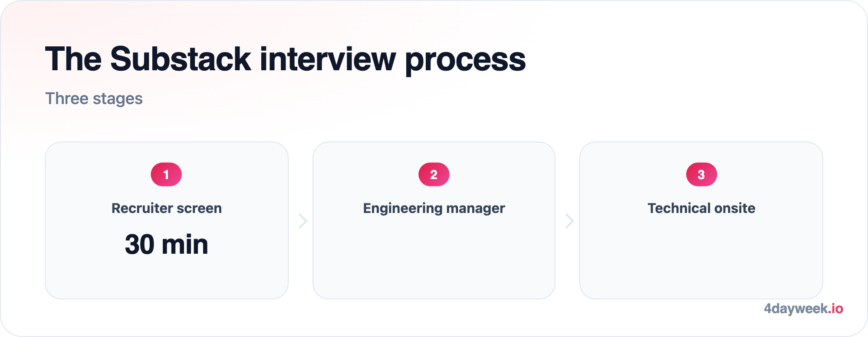The width and height of the screenshot is (868, 337).
Task: Select the Technical onsite label
Action: point(701,208)
